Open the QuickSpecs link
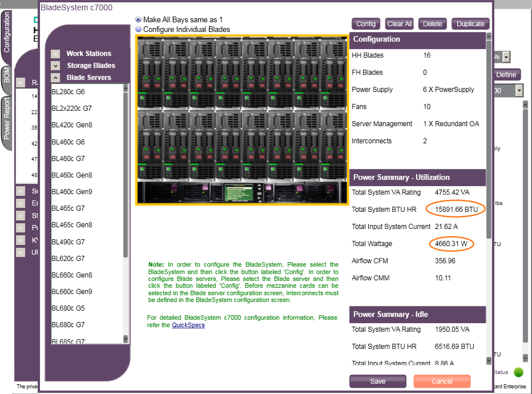 coord(188,325)
